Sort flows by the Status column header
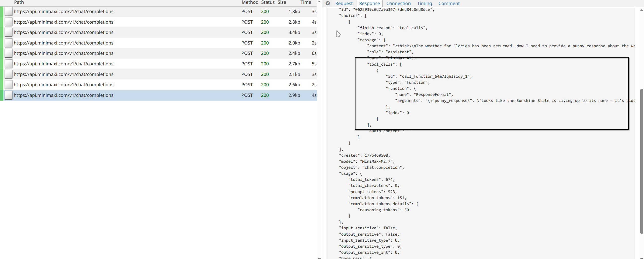Image resolution: width=644 pixels, height=259 pixels. pyautogui.click(x=268, y=2)
